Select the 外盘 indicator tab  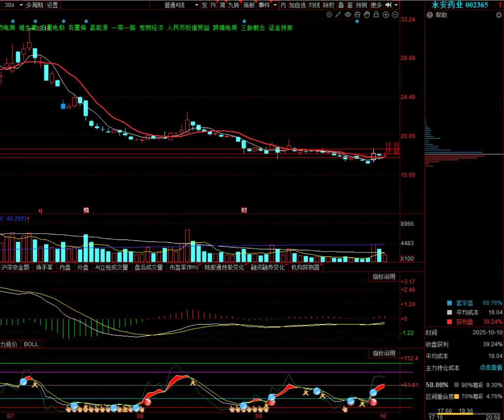coord(83,267)
